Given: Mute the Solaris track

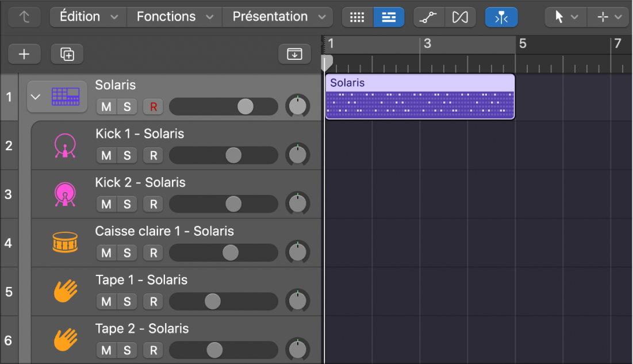Looking at the screenshot, I should tap(108, 106).
